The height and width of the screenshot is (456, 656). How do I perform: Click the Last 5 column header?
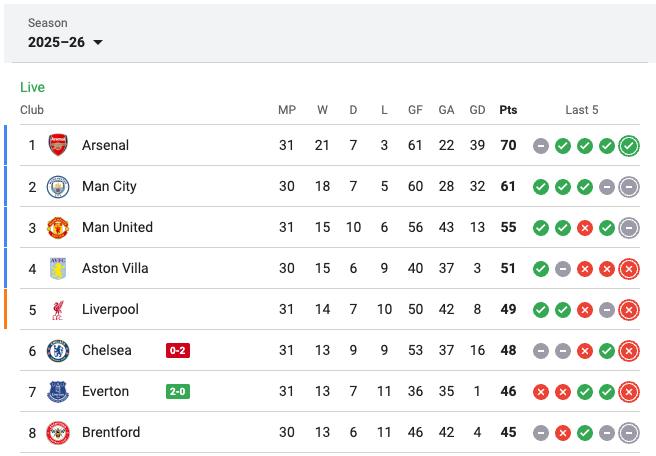(x=582, y=110)
